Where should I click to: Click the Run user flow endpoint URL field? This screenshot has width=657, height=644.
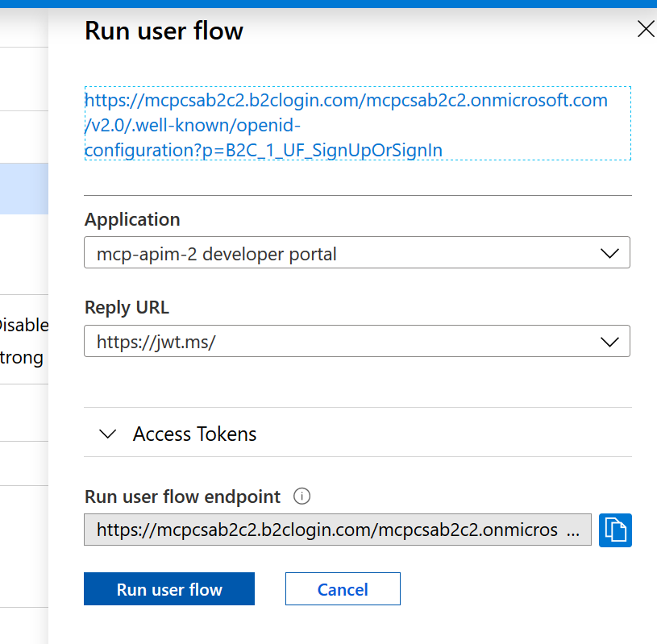(338, 530)
